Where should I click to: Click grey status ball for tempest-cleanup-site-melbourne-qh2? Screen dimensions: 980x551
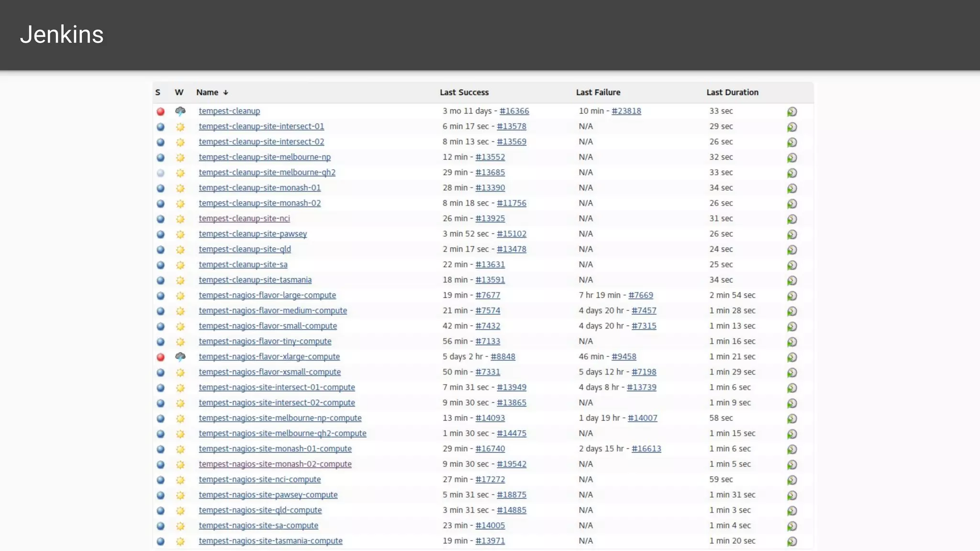click(161, 173)
